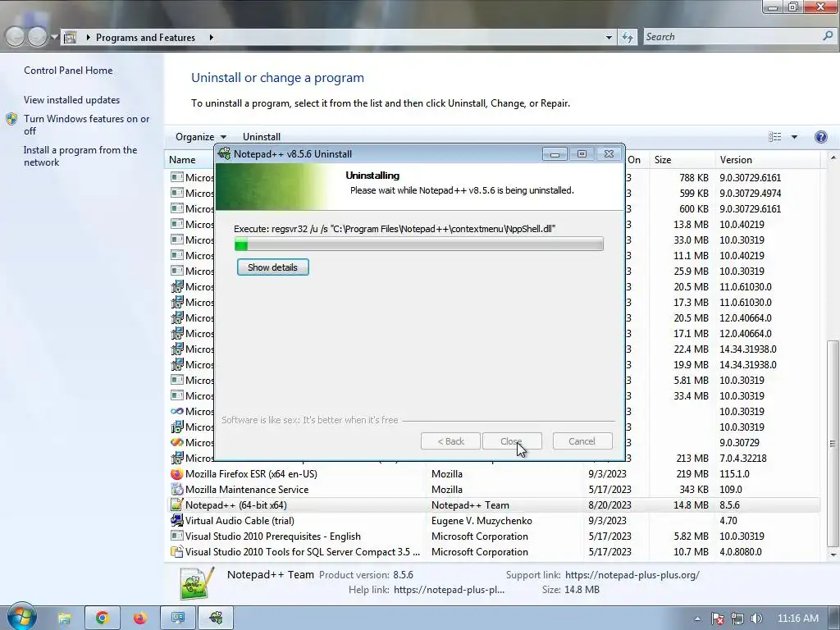Expand the view options dropdown arrow

tap(794, 137)
